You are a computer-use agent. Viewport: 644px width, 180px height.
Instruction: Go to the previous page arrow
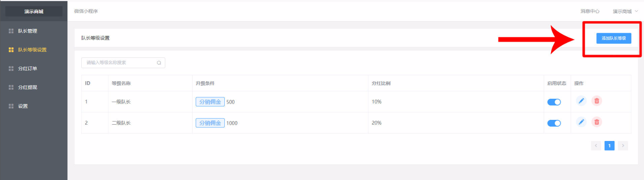click(596, 146)
